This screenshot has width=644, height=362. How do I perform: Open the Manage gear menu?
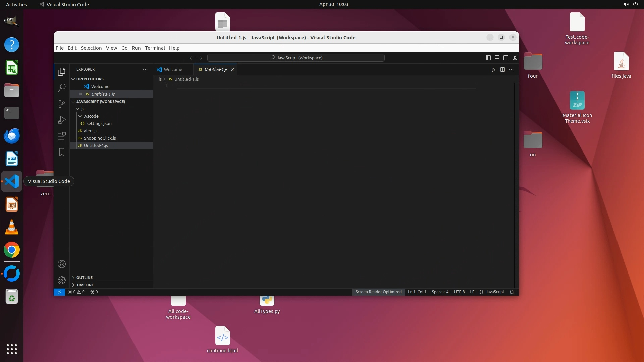point(62,280)
